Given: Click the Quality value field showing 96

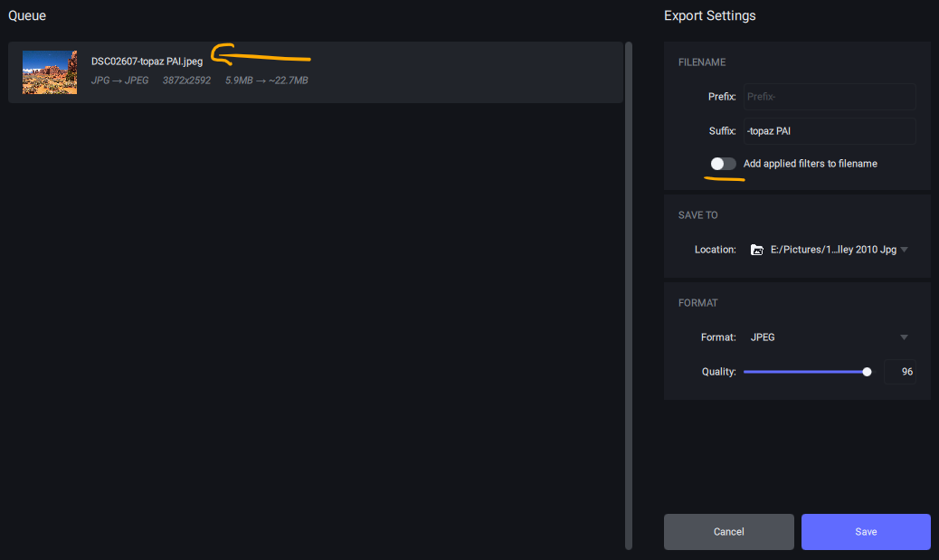Looking at the screenshot, I should click(x=900, y=372).
